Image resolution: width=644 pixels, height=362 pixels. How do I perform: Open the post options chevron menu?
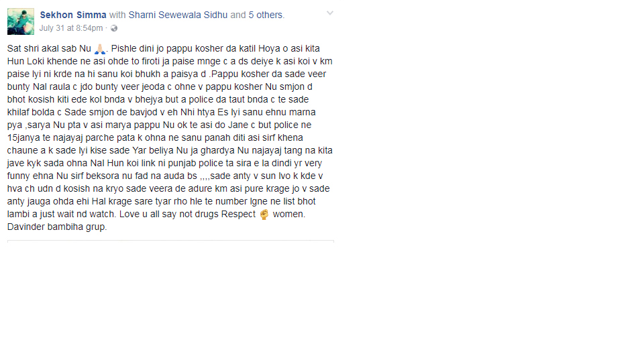(x=330, y=13)
